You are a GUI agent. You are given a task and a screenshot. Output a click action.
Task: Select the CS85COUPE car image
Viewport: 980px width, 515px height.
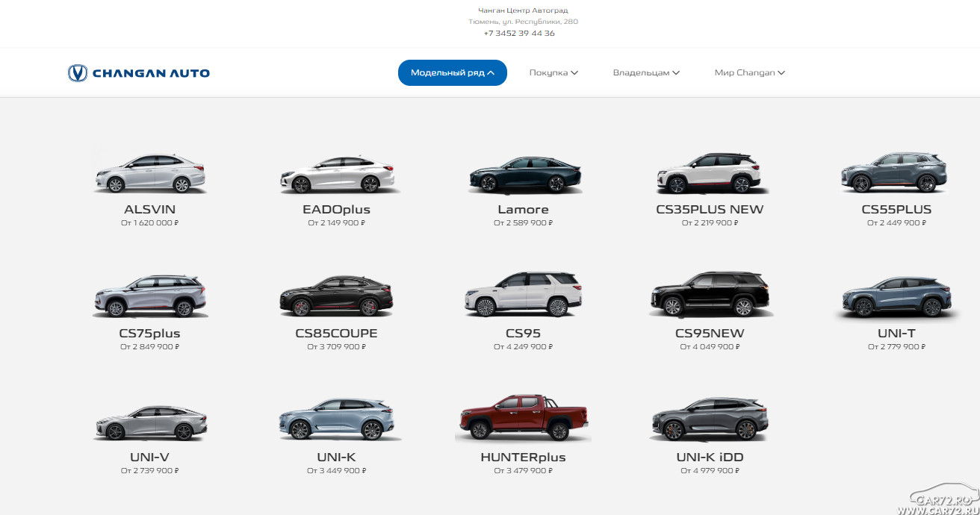336,296
